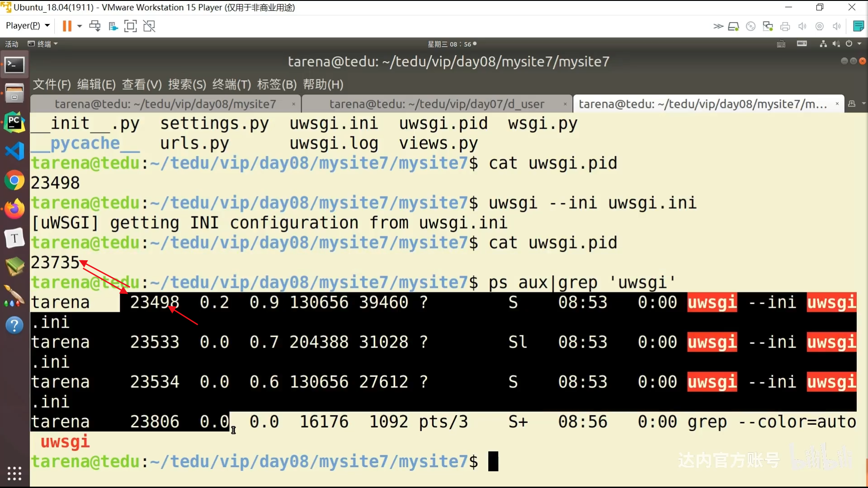Click the CD/DVD drive device icon
The image size is (868, 488).
point(750,27)
